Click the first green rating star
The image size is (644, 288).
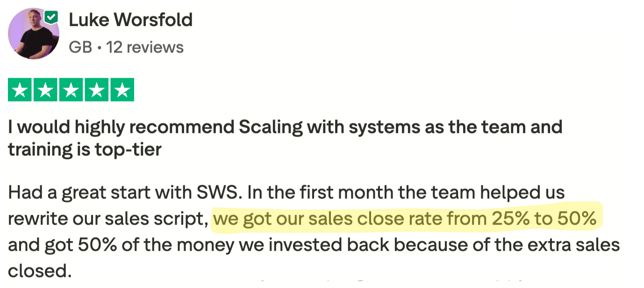20,90
